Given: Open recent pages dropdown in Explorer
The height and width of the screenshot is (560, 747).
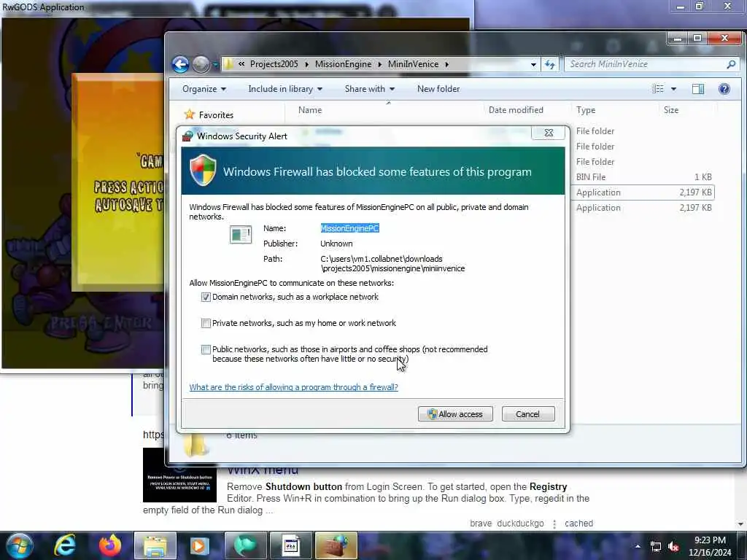Looking at the screenshot, I should point(215,65).
